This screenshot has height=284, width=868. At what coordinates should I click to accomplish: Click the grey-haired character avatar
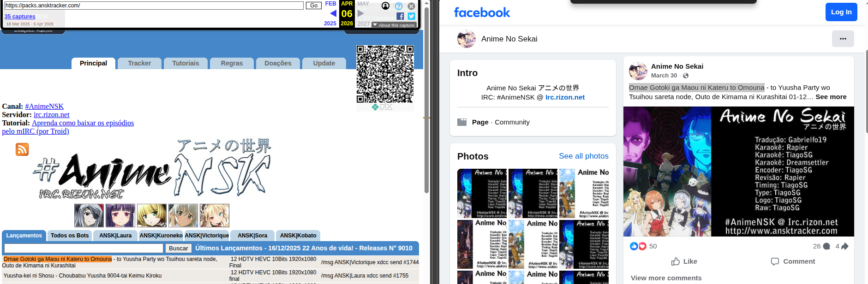[183, 215]
